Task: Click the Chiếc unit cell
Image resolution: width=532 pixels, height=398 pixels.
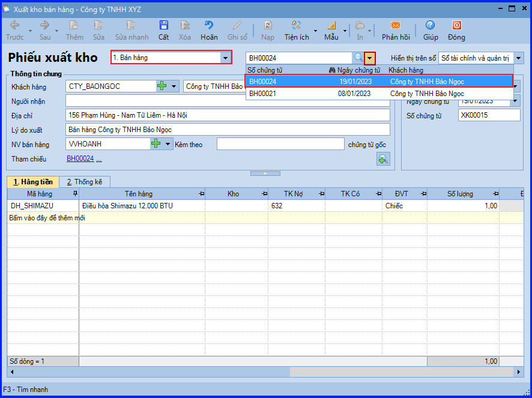Action: tap(405, 206)
